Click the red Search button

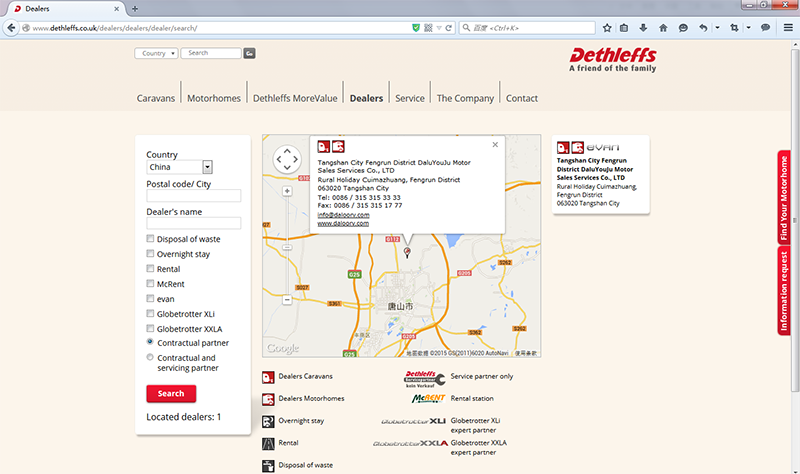(171, 393)
